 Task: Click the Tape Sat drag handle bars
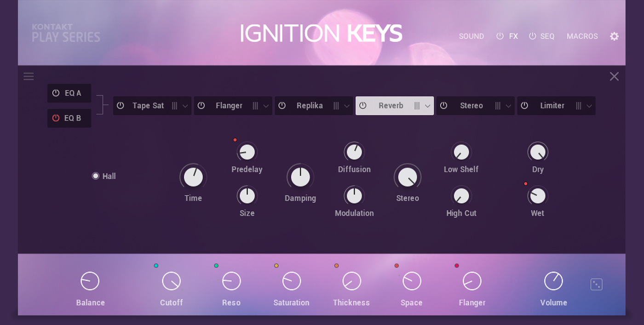pos(174,106)
